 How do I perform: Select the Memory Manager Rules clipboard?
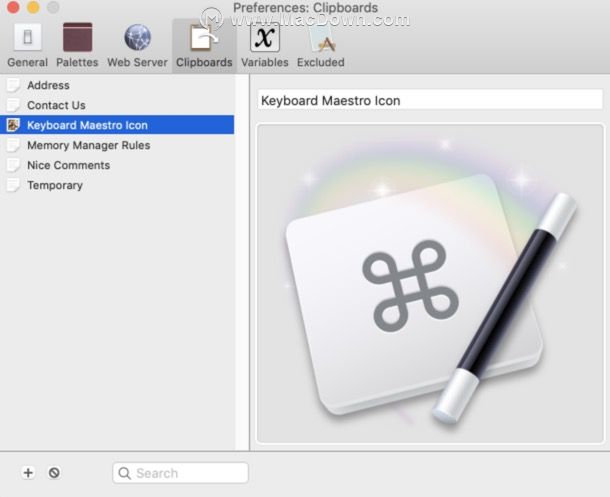click(117, 145)
